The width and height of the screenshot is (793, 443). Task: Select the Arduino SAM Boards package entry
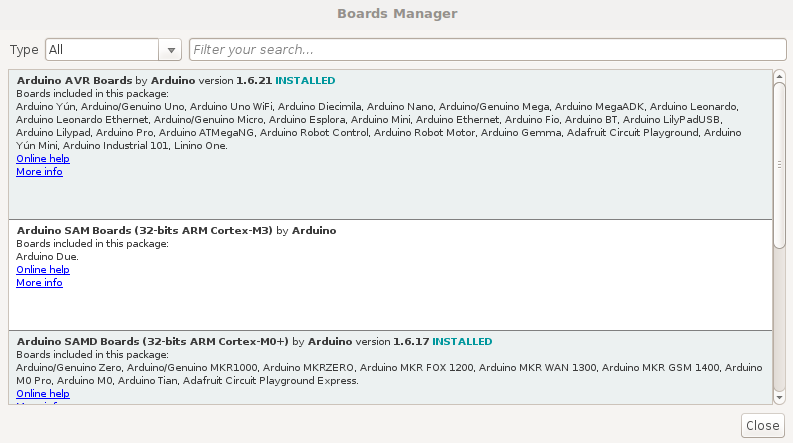point(390,275)
